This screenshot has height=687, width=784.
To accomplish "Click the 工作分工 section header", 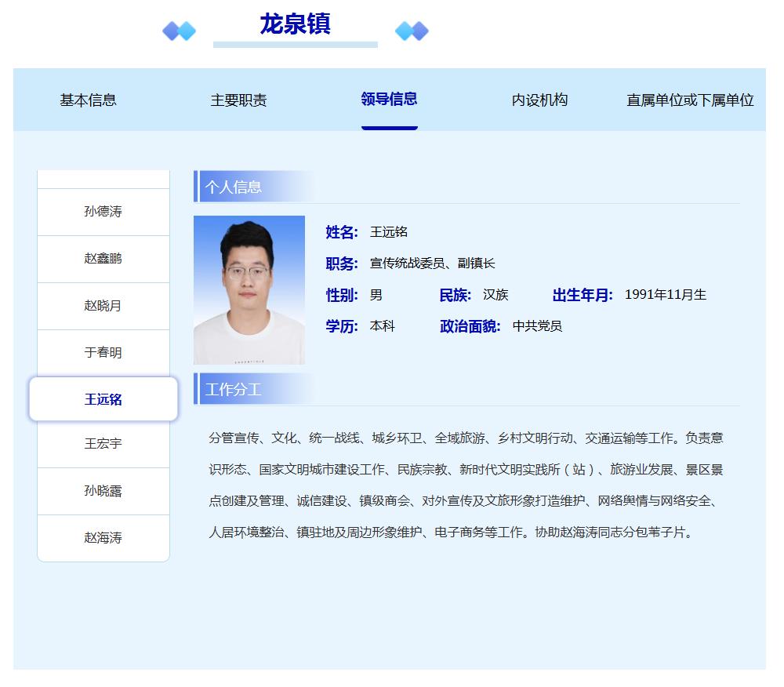I will point(233,389).
